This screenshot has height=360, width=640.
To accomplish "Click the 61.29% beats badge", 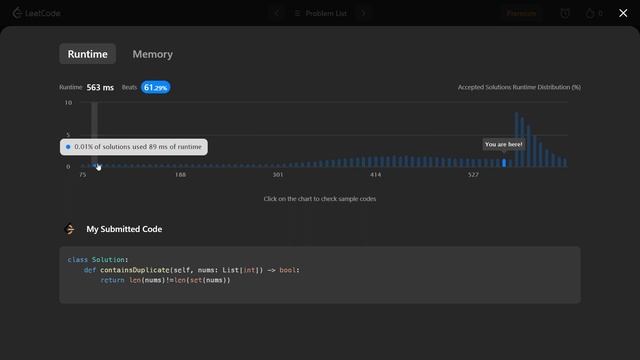I will (156, 87).
